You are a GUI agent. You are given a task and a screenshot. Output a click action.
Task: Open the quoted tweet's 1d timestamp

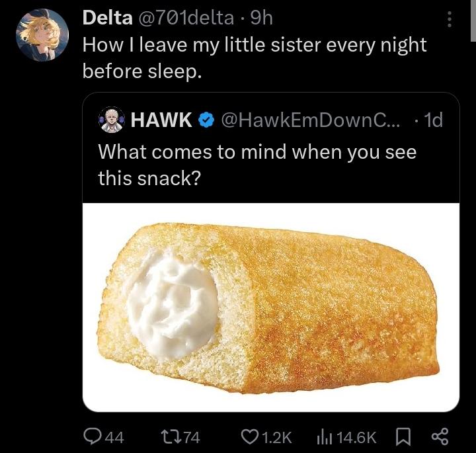pos(433,120)
